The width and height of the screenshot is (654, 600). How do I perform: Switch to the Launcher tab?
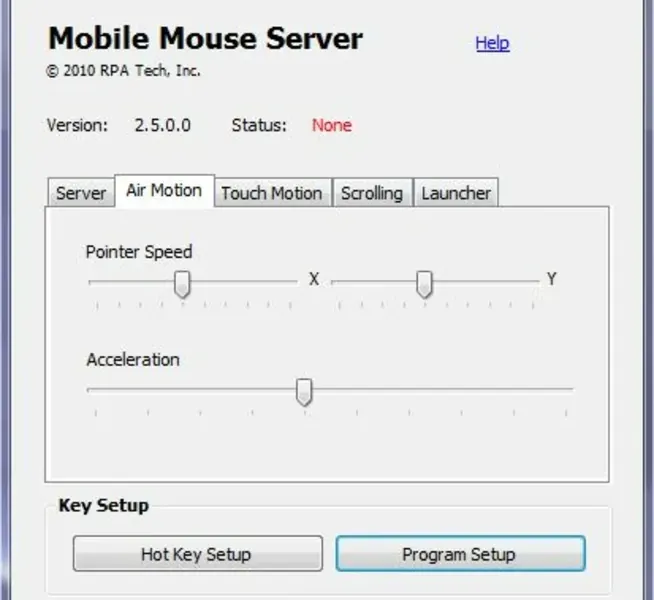456,193
